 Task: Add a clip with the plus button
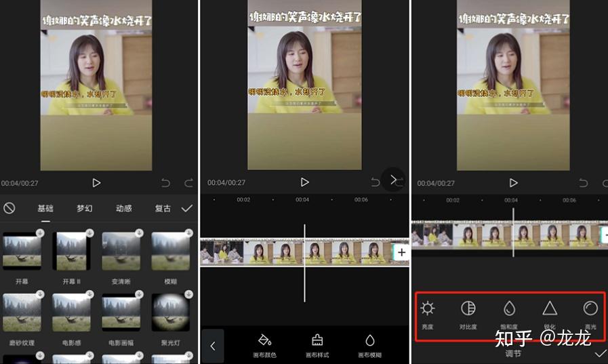pyautogui.click(x=401, y=252)
